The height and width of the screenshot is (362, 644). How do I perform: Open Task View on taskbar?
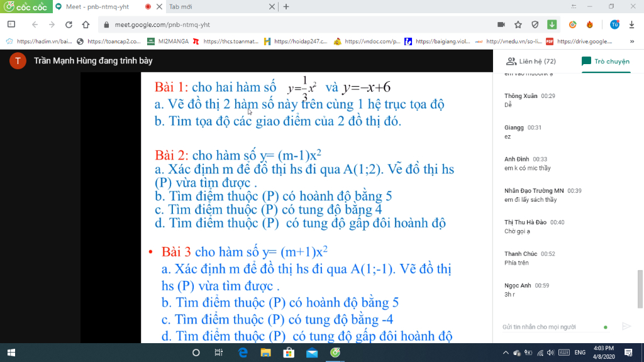pyautogui.click(x=218, y=353)
